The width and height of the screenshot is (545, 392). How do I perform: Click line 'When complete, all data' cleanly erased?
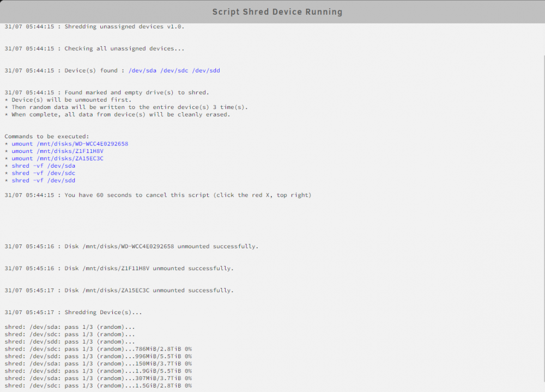coord(118,114)
